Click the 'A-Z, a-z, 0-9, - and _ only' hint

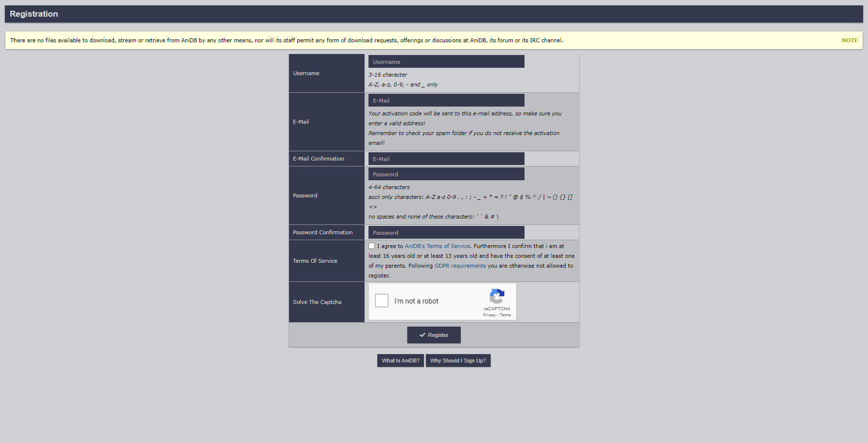click(403, 84)
